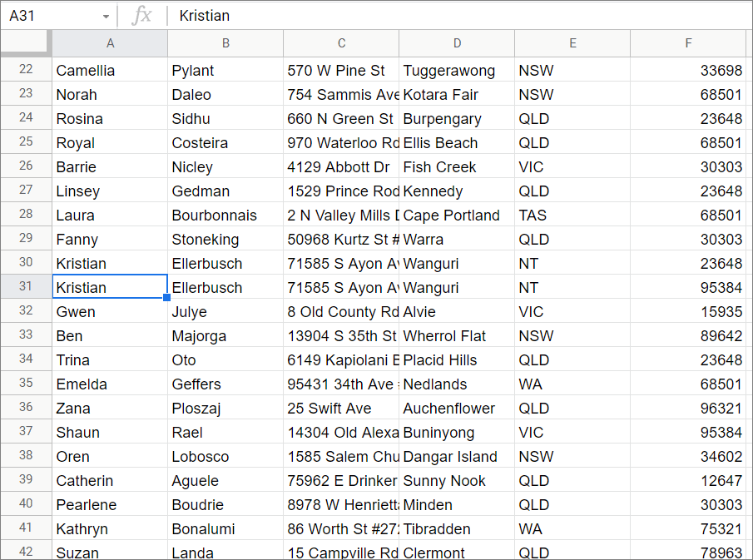
Task: Select column D header
Action: coord(457,43)
